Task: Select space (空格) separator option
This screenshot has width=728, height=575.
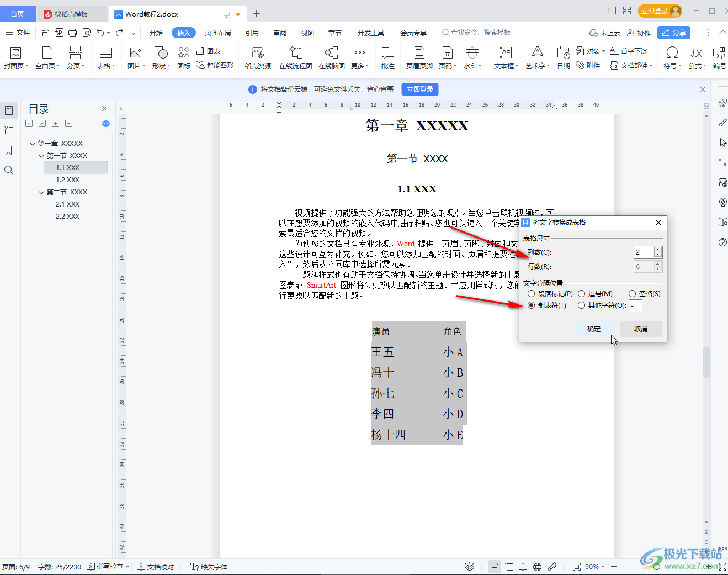Action: pos(645,294)
